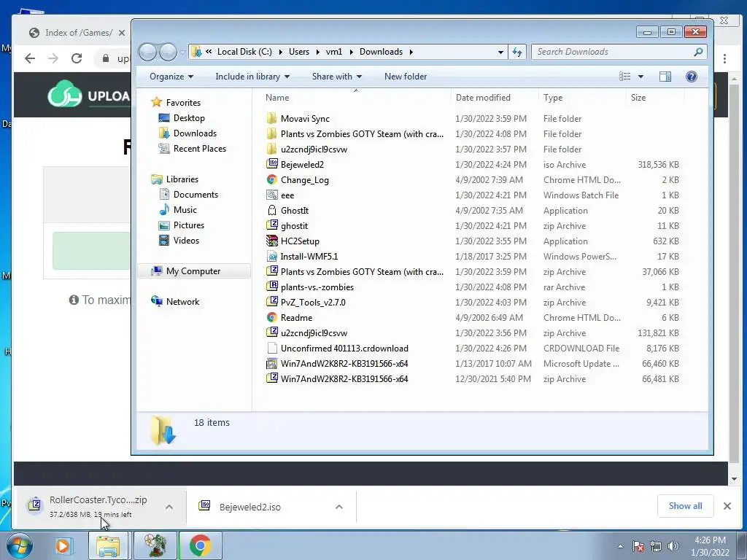This screenshot has width=747, height=560.
Task: Open the Bejeweled2.iso download item
Action: (249, 507)
